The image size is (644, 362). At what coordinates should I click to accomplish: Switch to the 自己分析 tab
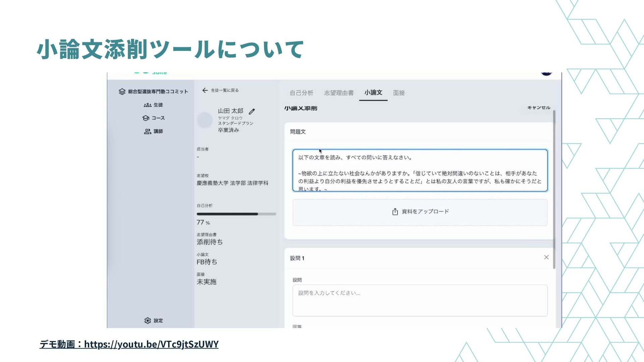301,93
